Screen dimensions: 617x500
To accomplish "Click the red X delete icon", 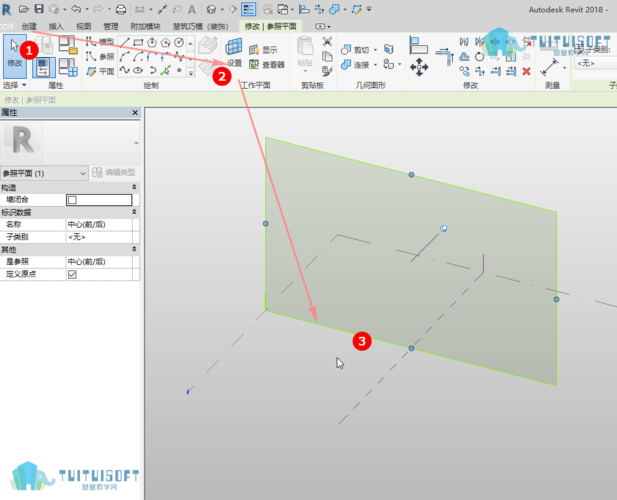I will click(526, 71).
